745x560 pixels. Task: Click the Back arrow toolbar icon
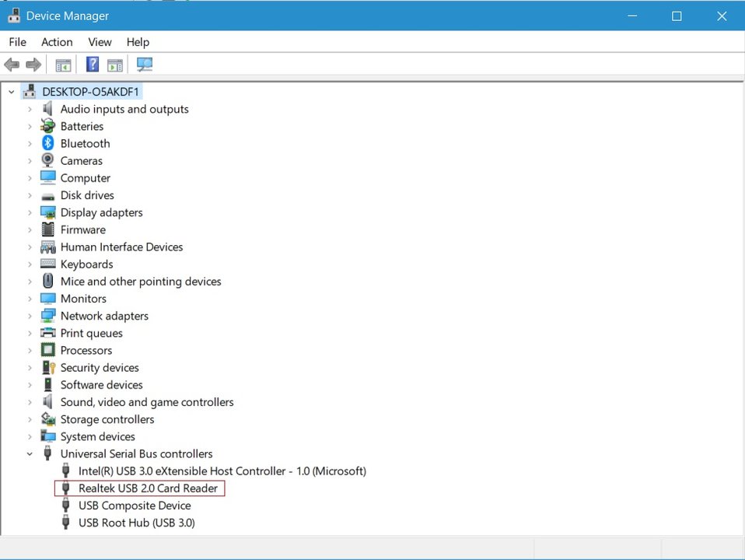[12, 65]
